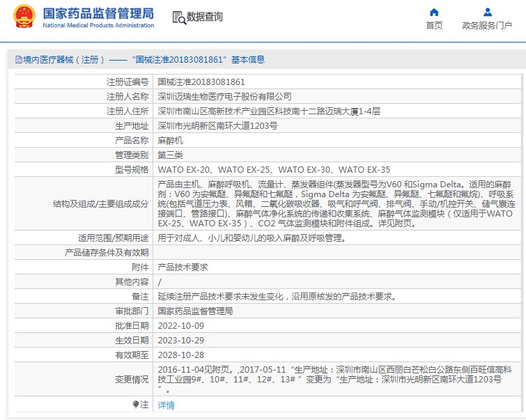The image size is (526, 420).
Task: Click the 国家药品监督管理局 site title
Action: [x=98, y=13]
